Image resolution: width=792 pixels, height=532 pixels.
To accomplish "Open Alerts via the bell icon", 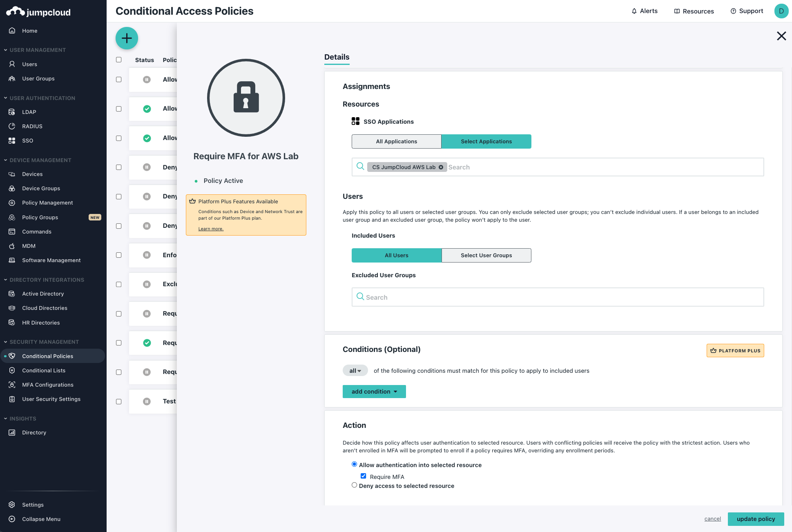I will tap(634, 11).
